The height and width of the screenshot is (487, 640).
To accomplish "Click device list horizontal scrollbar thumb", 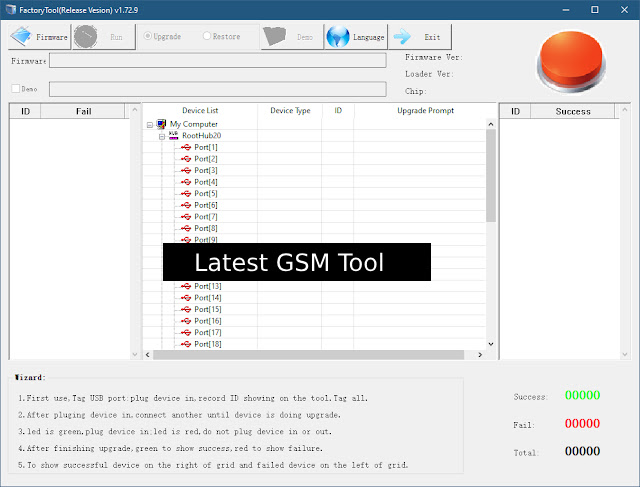I will [x=309, y=355].
